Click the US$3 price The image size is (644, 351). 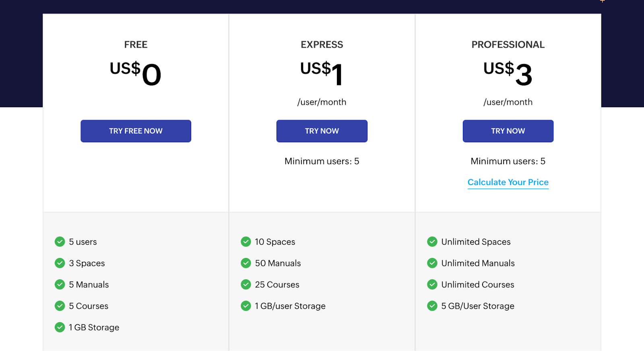(x=508, y=74)
